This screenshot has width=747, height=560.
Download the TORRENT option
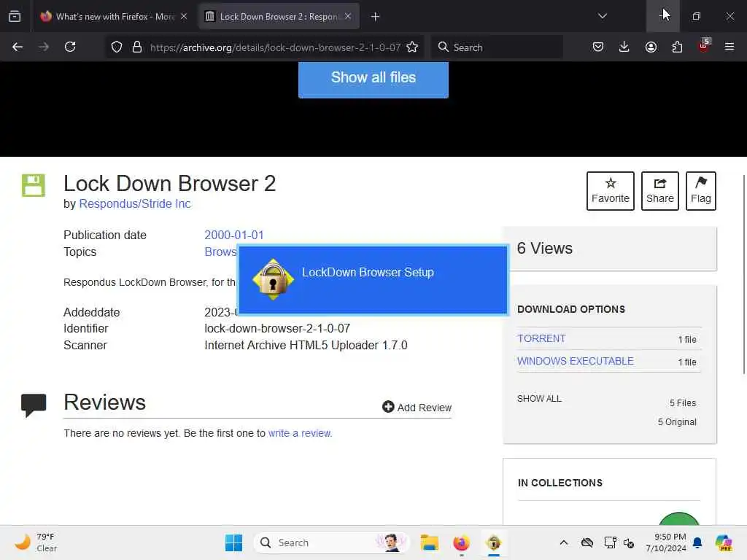tap(541, 338)
